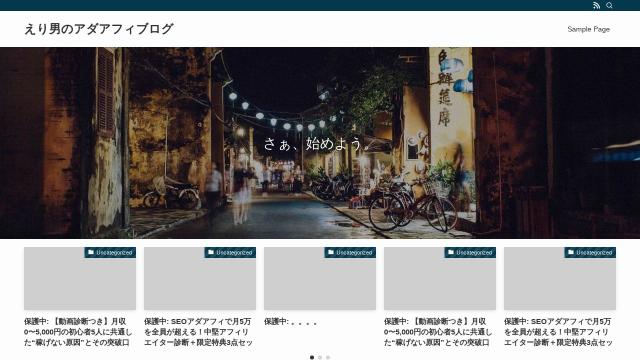Select the first (active) carousel pagination dot
The height and width of the screenshot is (360, 640).
pyautogui.click(x=312, y=358)
